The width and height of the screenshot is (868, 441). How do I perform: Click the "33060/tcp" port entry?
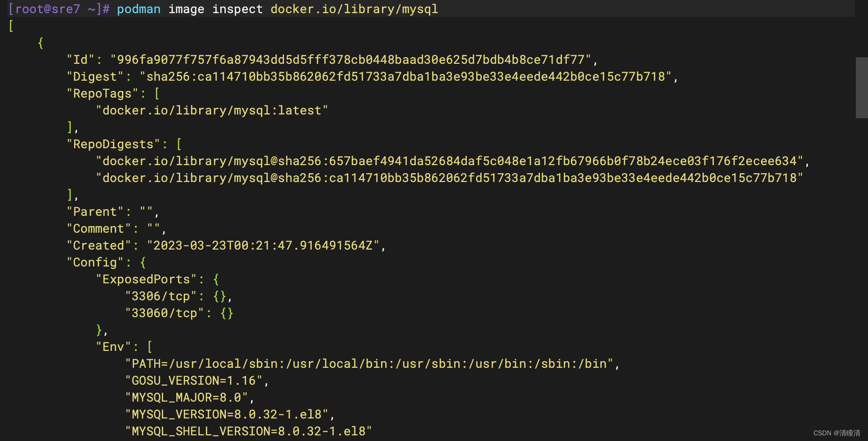click(x=165, y=313)
